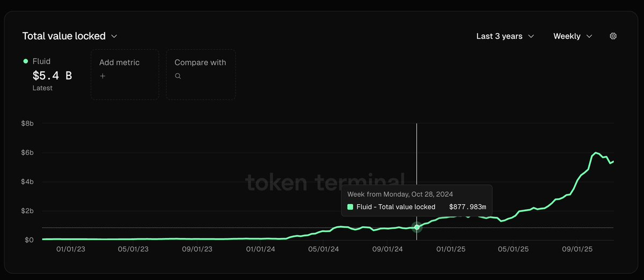Click the Fluid series label

(x=41, y=61)
